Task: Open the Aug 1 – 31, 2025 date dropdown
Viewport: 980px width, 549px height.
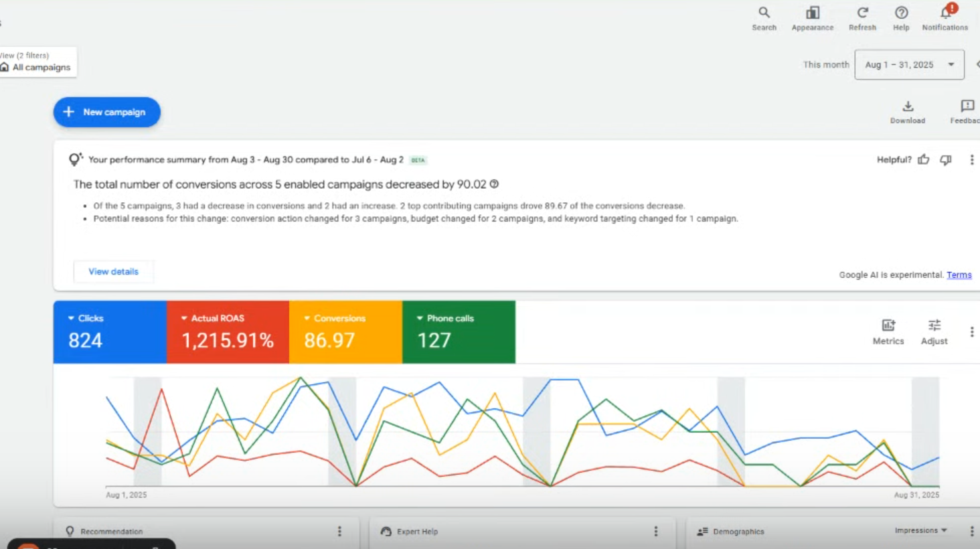Action: 909,65
